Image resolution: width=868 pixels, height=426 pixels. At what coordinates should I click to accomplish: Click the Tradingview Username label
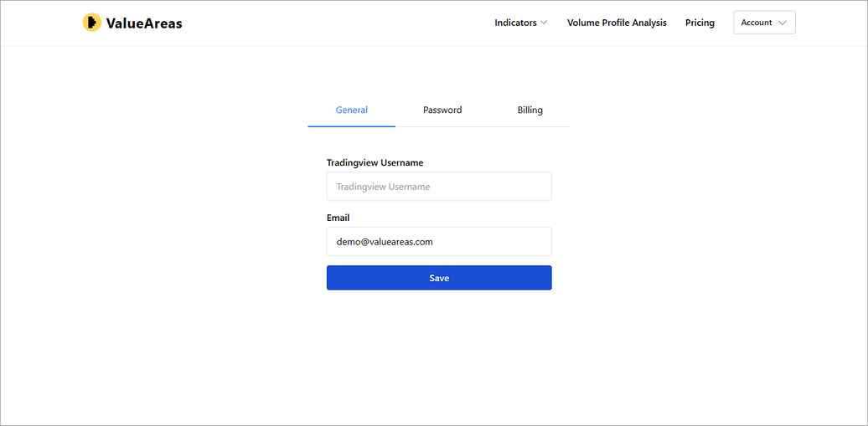[375, 162]
